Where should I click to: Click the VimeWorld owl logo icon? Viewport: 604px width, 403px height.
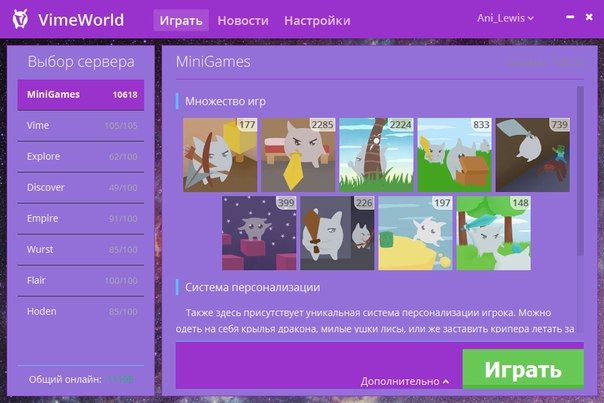point(20,19)
